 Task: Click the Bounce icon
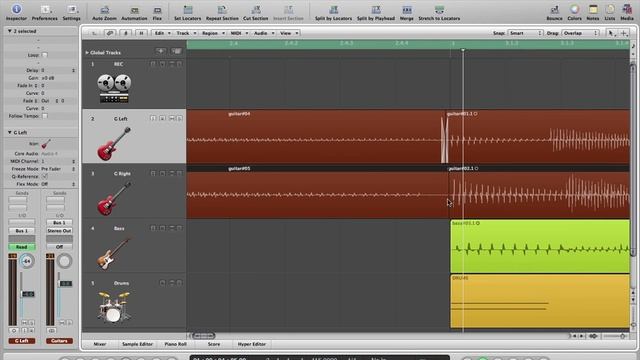pos(554,9)
